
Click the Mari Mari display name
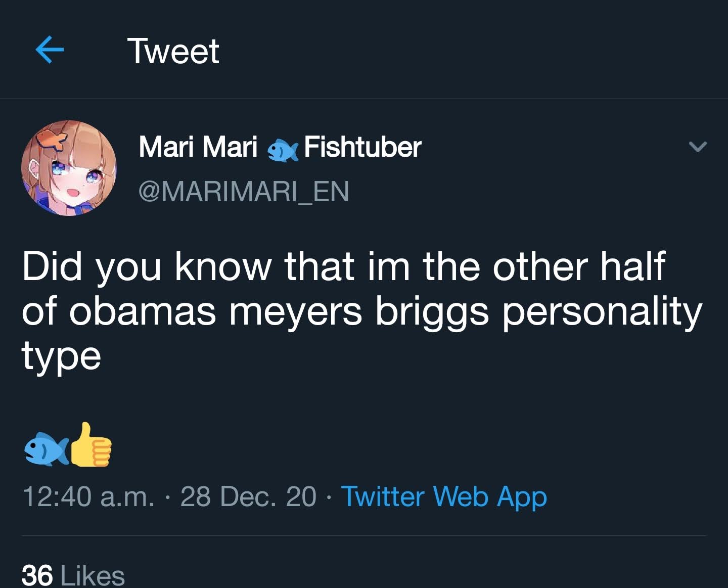[198, 147]
